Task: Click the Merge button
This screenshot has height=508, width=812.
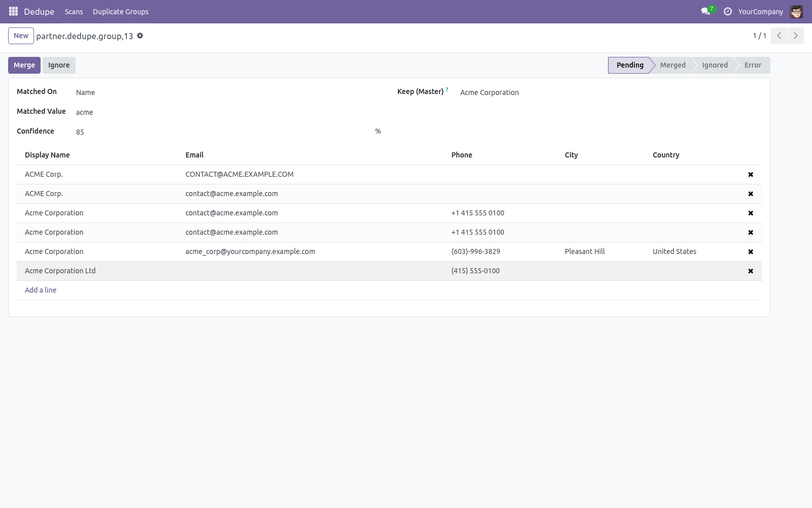Action: pos(24,65)
